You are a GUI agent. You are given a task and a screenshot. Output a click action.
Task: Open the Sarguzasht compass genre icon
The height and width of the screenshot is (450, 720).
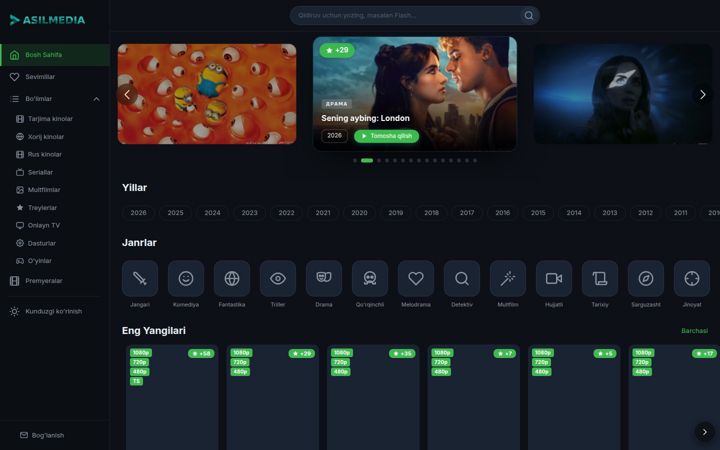pos(646,278)
